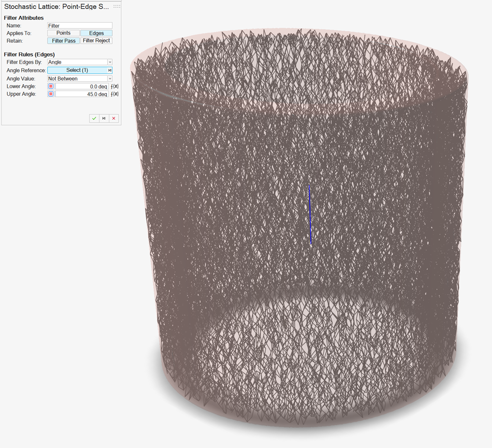Screen dimensions: 492x448
Task: Grab the panel's dotted drag handle
Action: (x=117, y=6)
